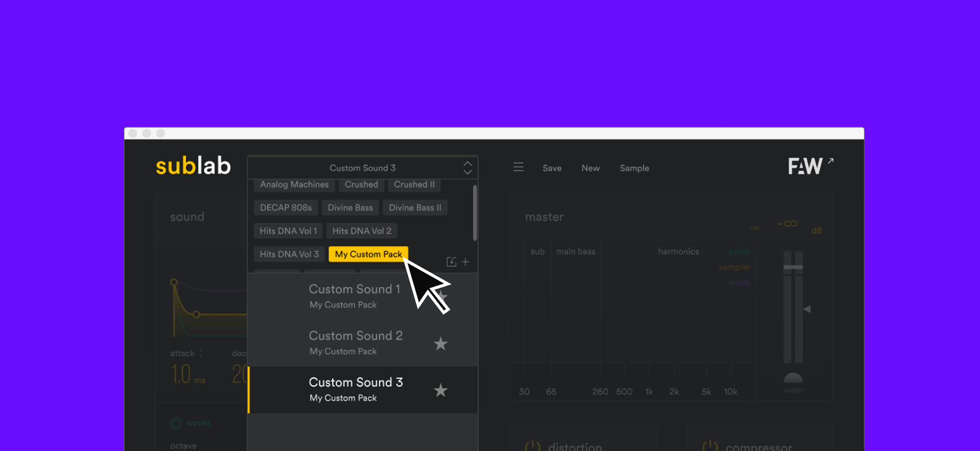Click the envelope attack node at top
The image size is (980, 451).
pyautogui.click(x=174, y=282)
